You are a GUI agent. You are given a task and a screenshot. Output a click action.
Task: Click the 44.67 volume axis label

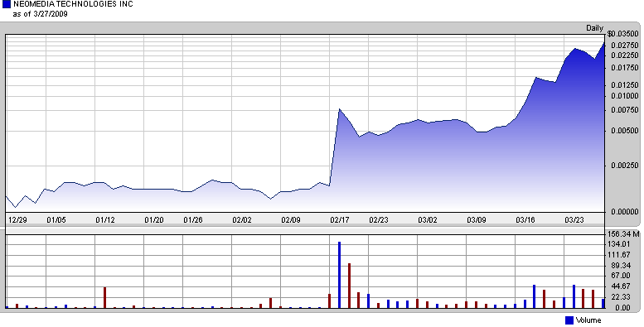(621, 286)
